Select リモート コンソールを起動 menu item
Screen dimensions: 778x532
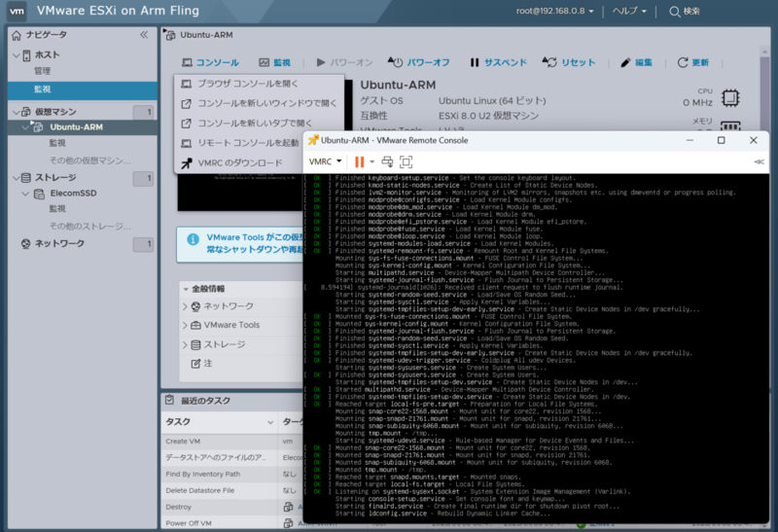coord(239,143)
